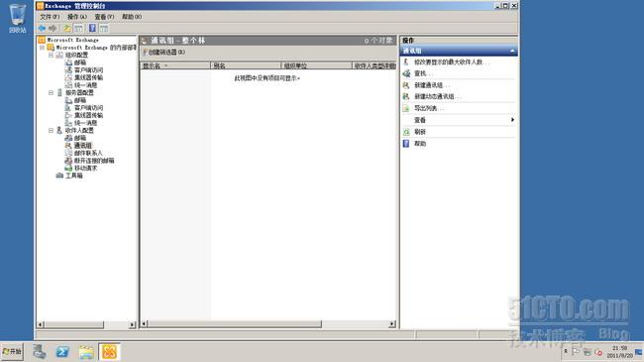The height and width of the screenshot is (362, 644).
Task: Open Windows Explorer from the taskbar
Action: [x=86, y=352]
